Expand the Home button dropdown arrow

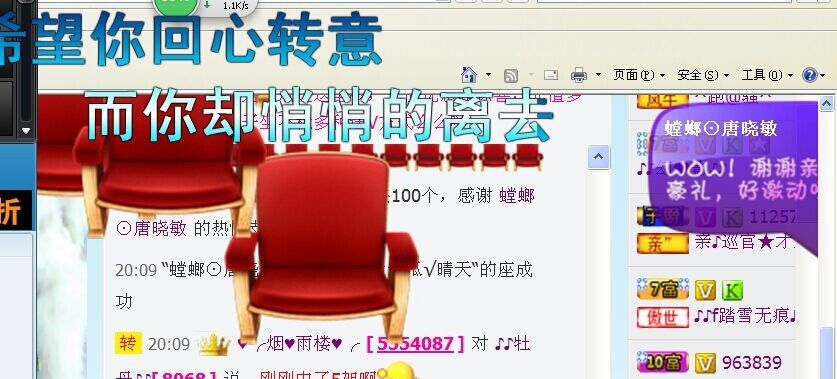click(488, 75)
